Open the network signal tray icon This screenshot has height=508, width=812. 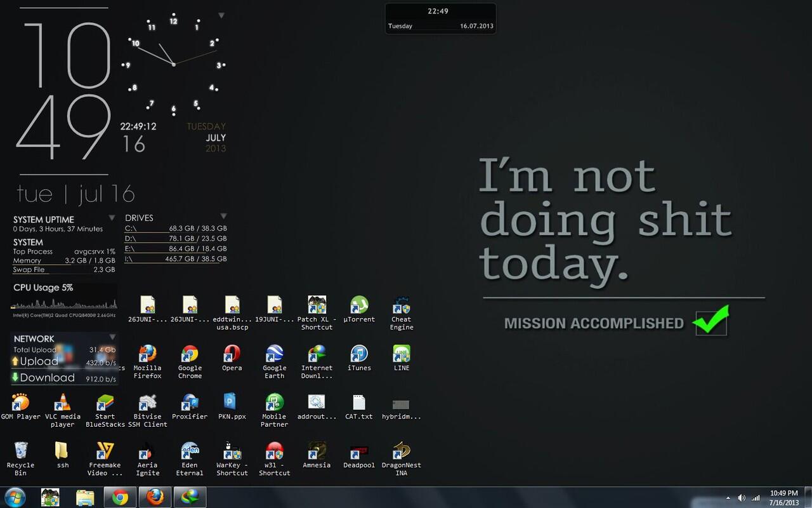756,498
